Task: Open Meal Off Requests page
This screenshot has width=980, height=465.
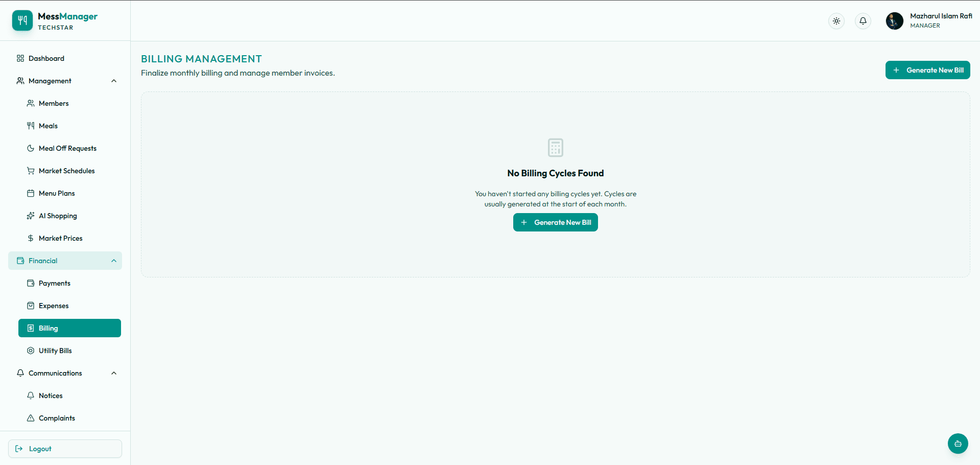Action: tap(69, 148)
